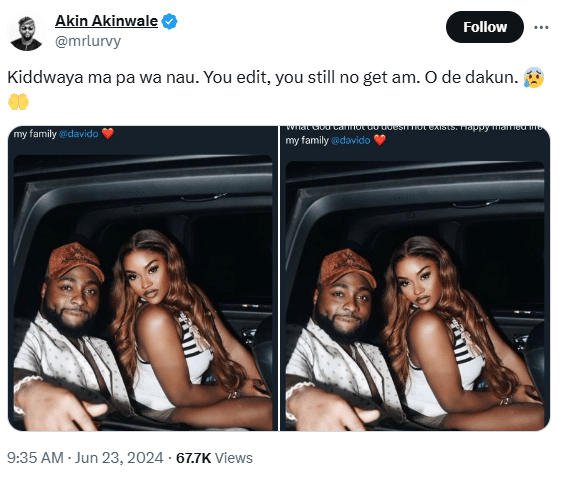Click the @davido mention in left image
The height and width of the screenshot is (484, 564).
78,134
